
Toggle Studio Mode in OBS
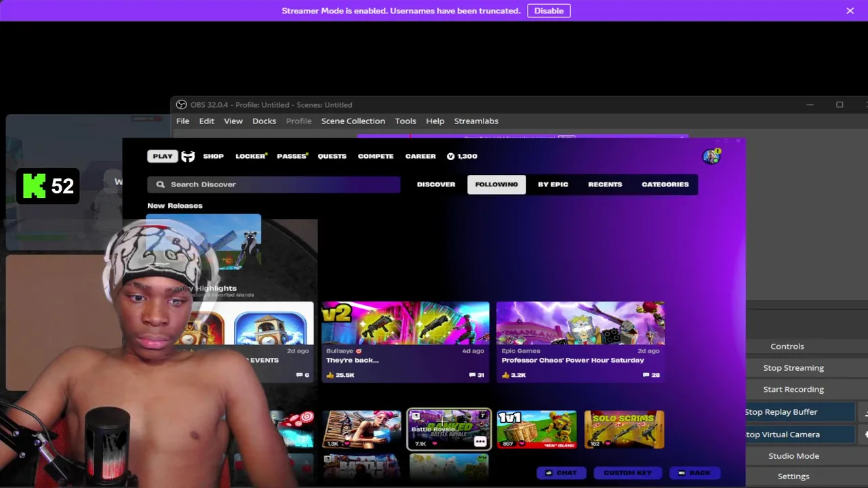pyautogui.click(x=793, y=456)
